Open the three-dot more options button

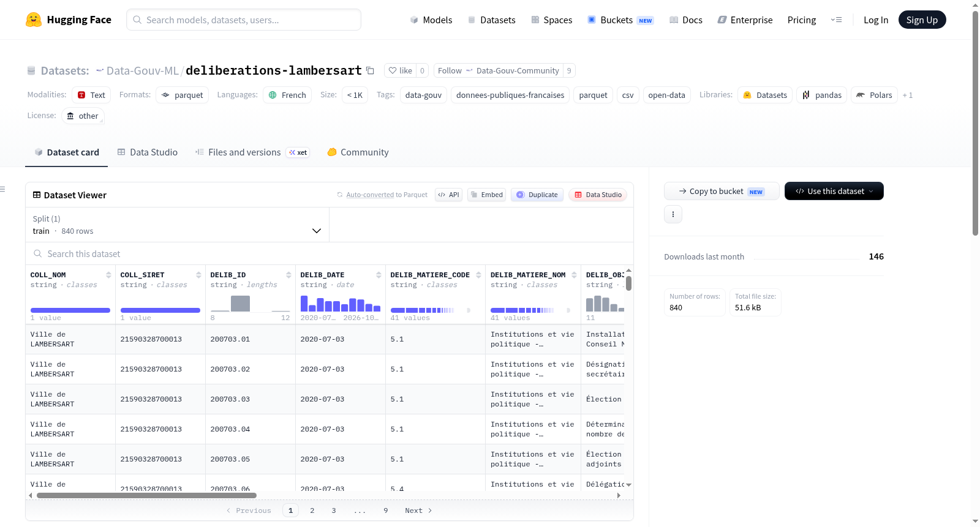tap(673, 214)
